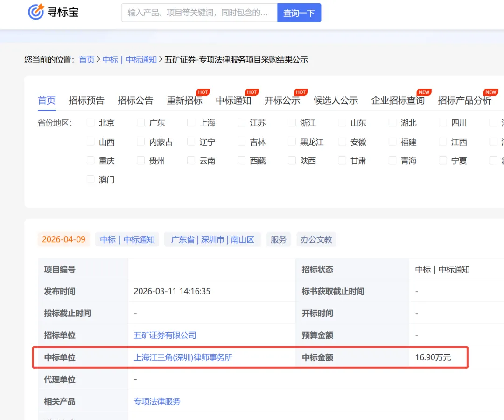Open 中标通知 breadcrumb link

pyautogui.click(x=141, y=60)
